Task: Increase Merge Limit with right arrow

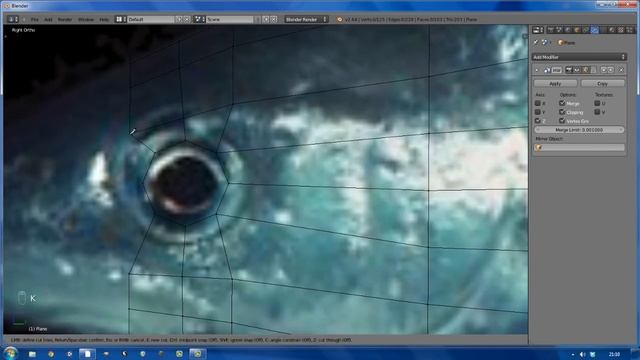Action: [621, 130]
